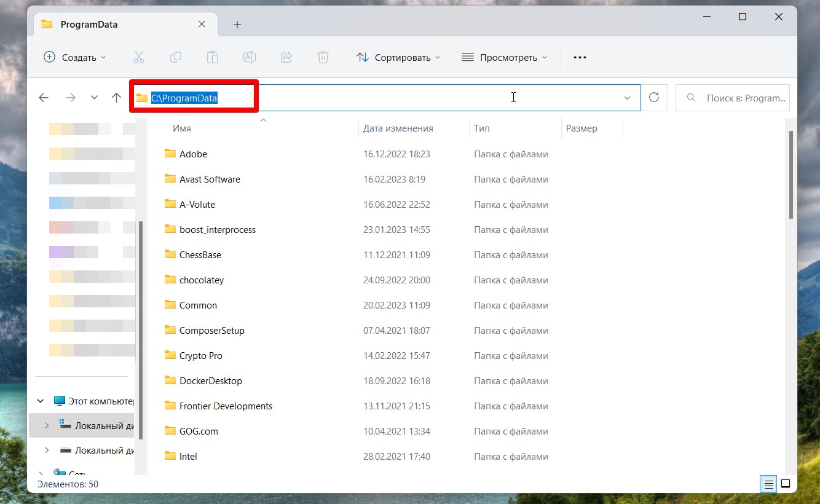Collapse the Этот компьютер tree node

point(41,401)
